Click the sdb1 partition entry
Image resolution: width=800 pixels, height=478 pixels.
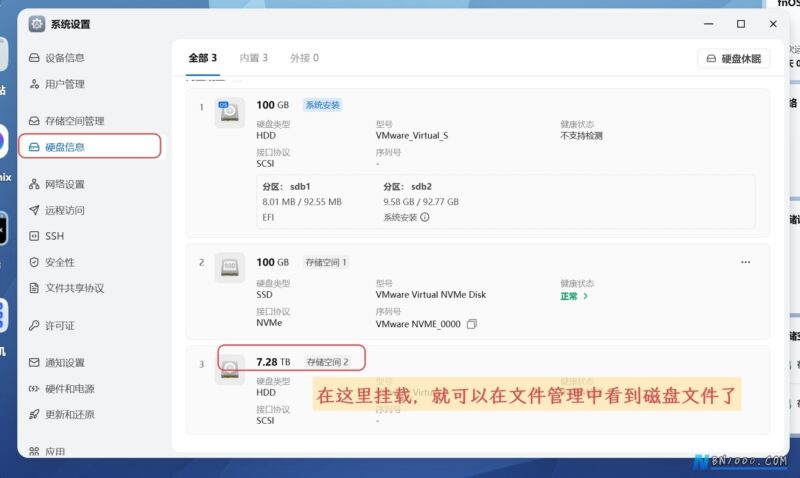302,202
